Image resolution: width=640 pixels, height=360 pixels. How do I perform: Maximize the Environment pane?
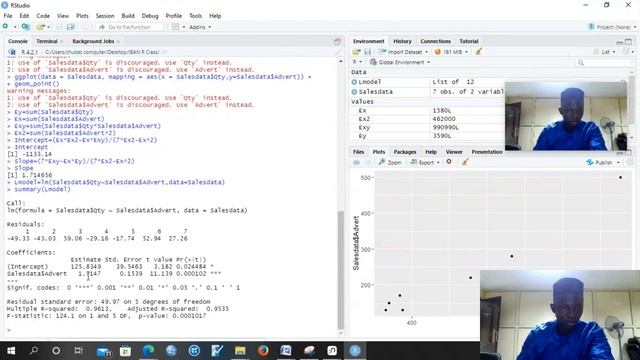coord(629,42)
